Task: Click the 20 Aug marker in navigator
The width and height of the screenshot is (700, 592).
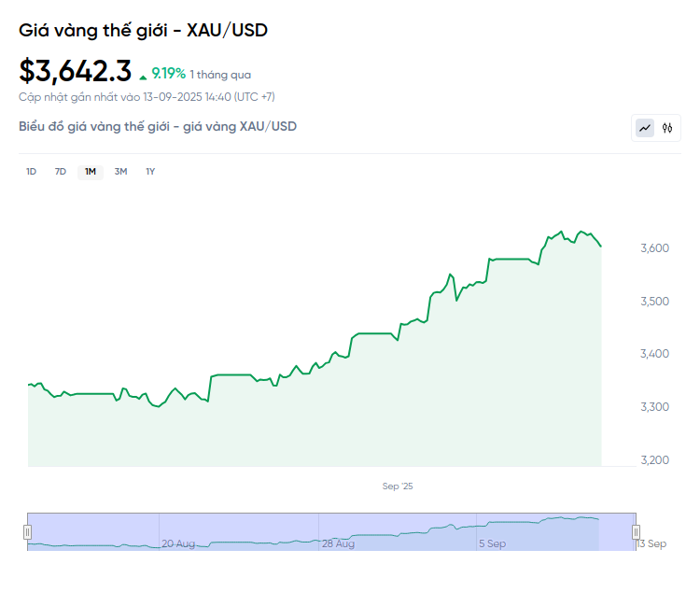Action: [178, 543]
